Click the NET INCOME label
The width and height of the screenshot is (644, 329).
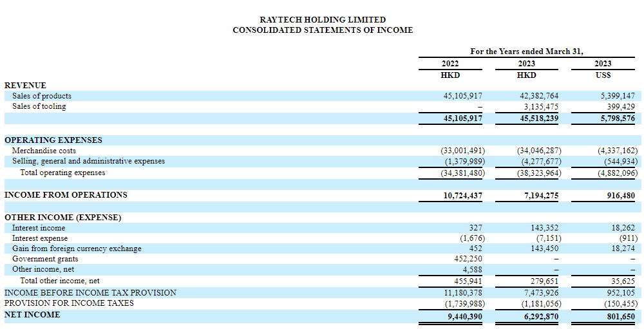click(x=32, y=315)
